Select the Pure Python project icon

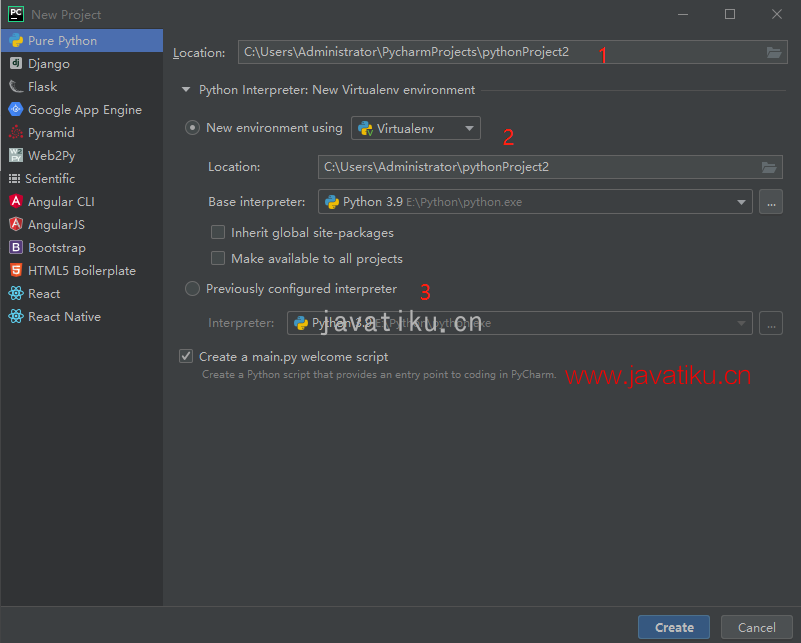[x=16, y=40]
